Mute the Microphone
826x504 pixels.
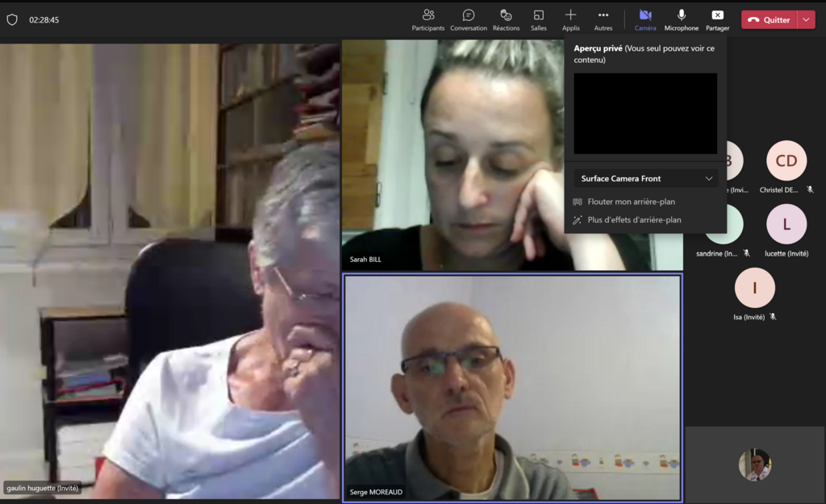click(x=682, y=15)
